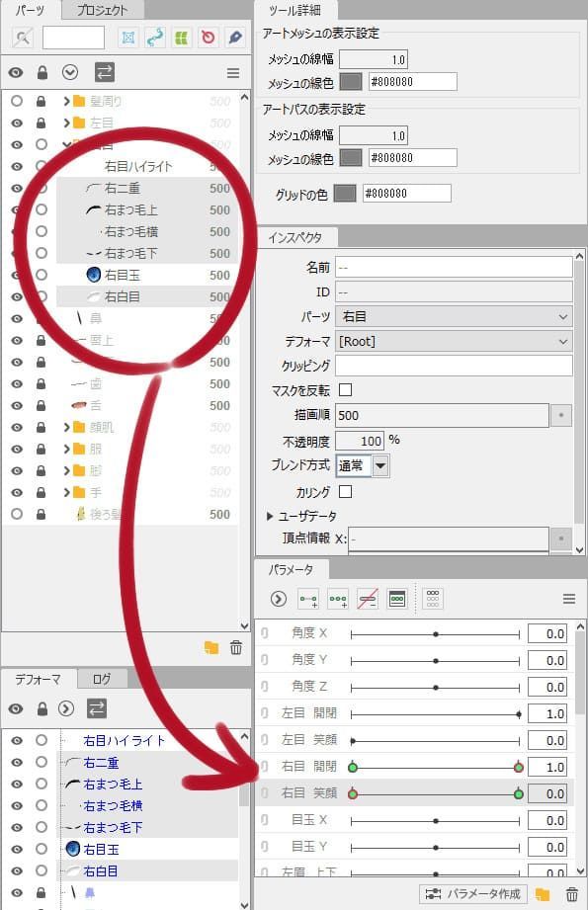The width and height of the screenshot is (588, 910).
Task: Open the parts panel hamburger menu
Action: 233,73
